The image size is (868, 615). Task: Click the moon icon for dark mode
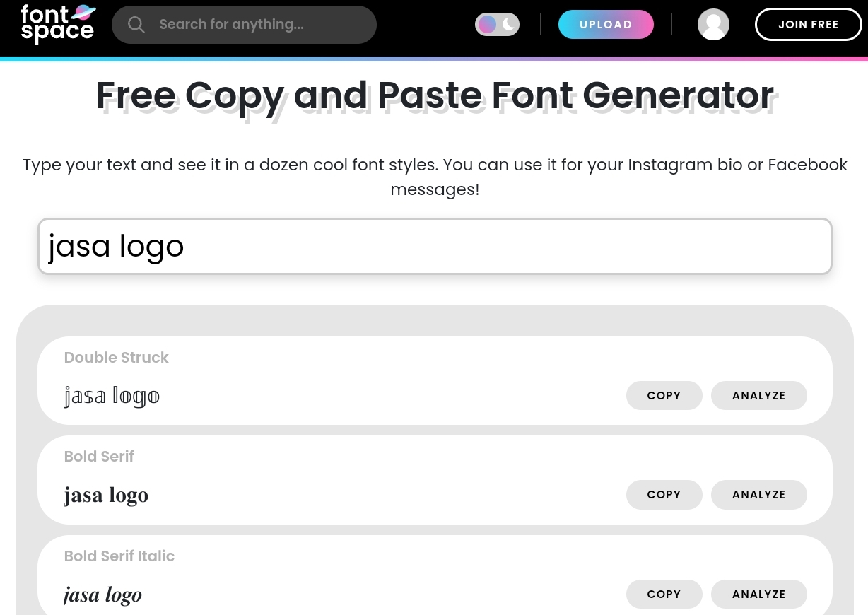508,24
